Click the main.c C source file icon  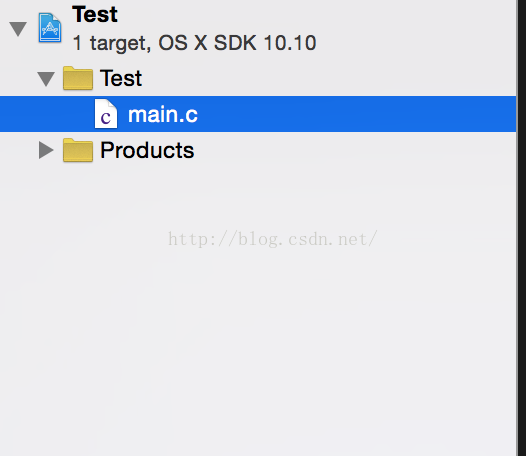tap(106, 114)
